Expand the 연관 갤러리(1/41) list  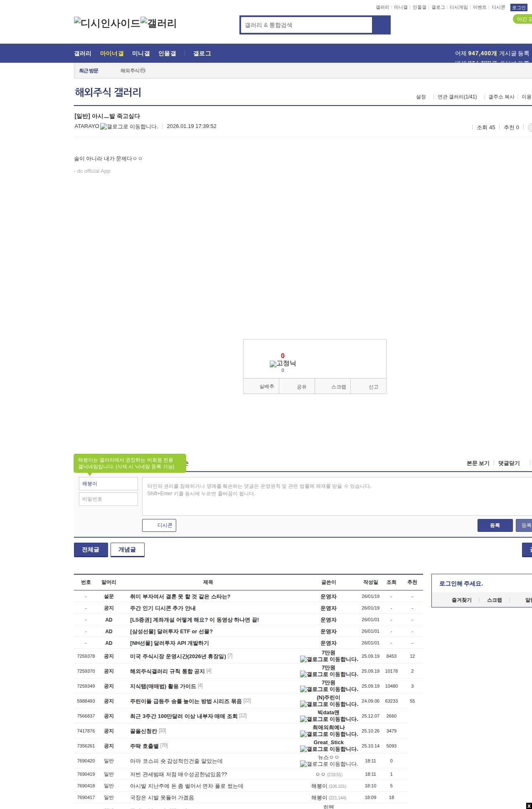(457, 97)
